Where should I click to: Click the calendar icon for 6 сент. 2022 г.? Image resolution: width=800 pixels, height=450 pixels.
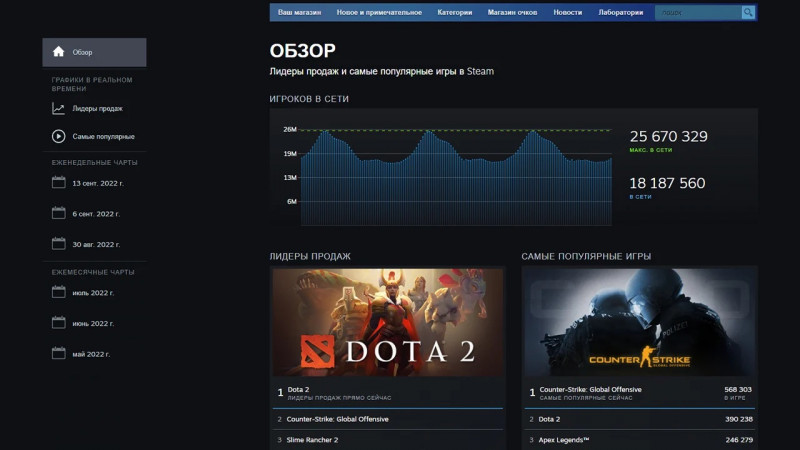59,213
